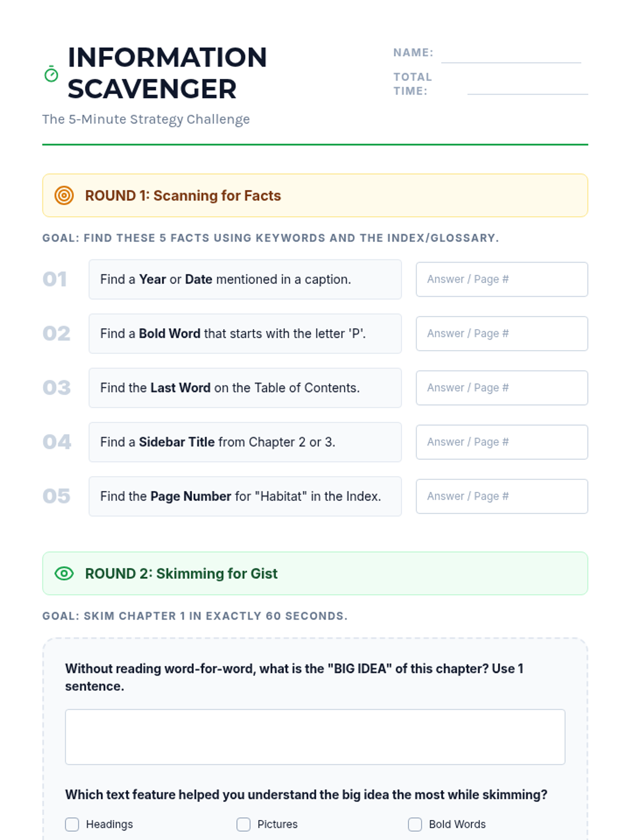
Task: Click the eye icon in Round 2 header
Action: click(x=64, y=573)
